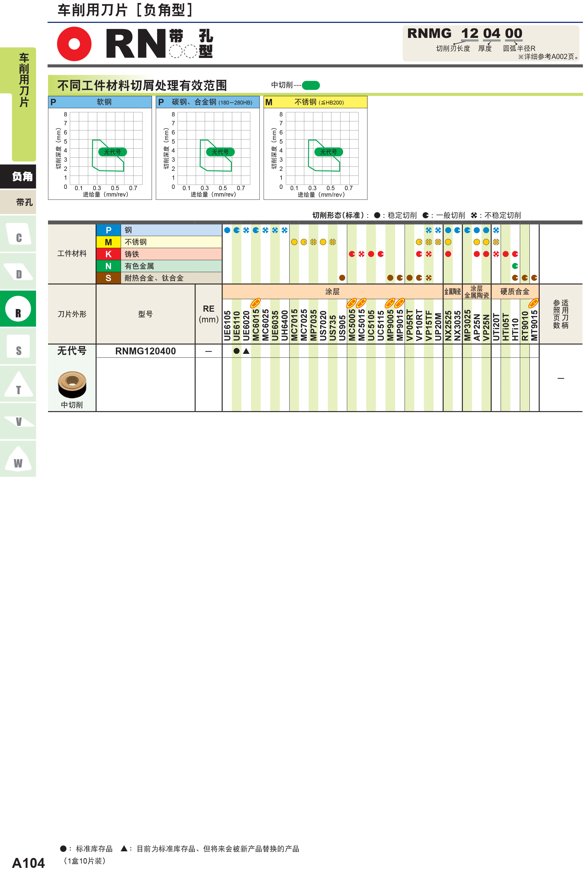Select the D insert shape tab
Image resolution: width=588 pixels, height=876 pixels.
point(18,271)
